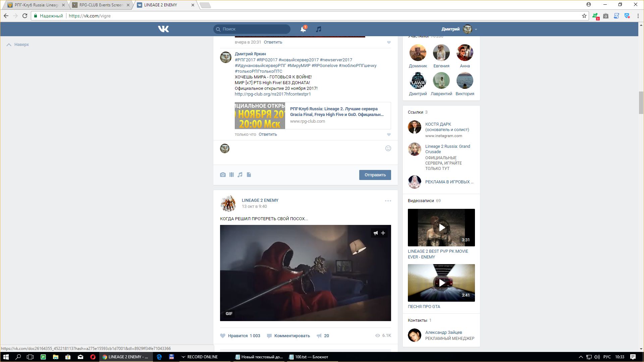Open the post options three-dots menu

tap(388, 201)
